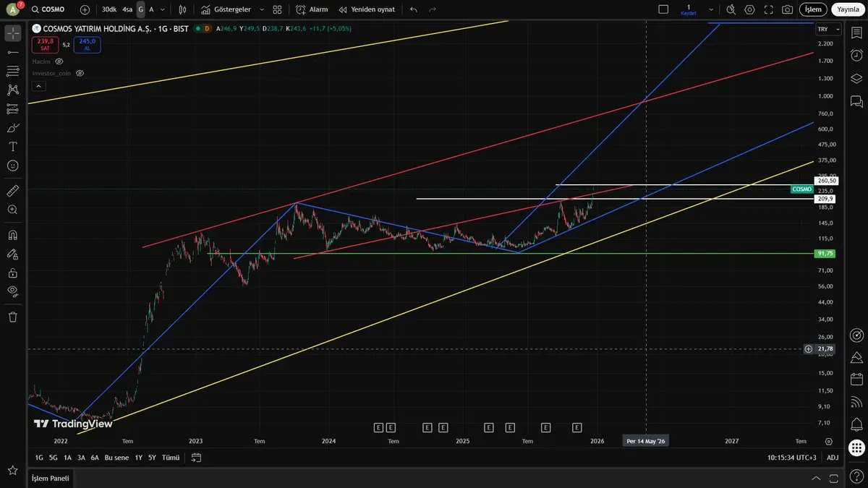This screenshot has width=868, height=488.
Task: Open the calendar panel icon
Action: pyautogui.click(x=856, y=379)
